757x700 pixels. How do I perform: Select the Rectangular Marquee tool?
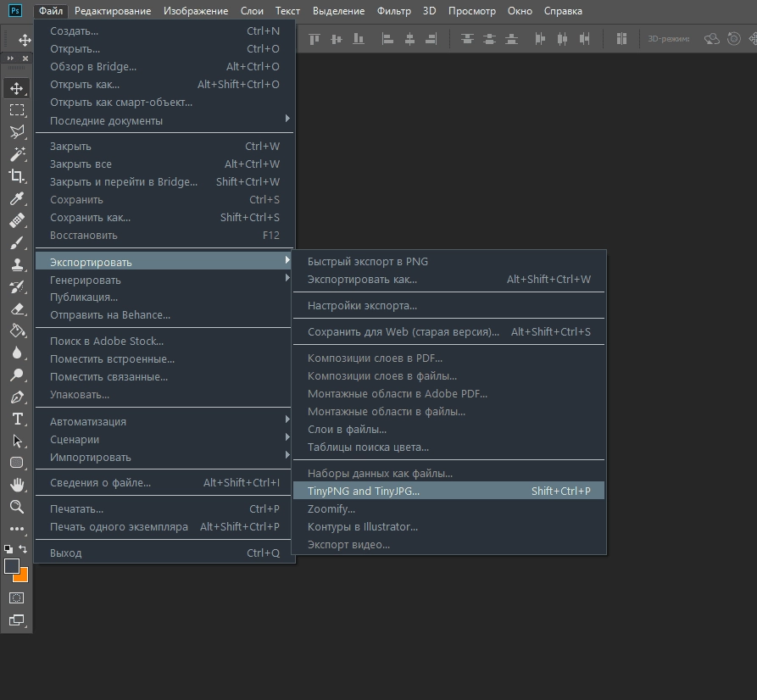(17, 110)
